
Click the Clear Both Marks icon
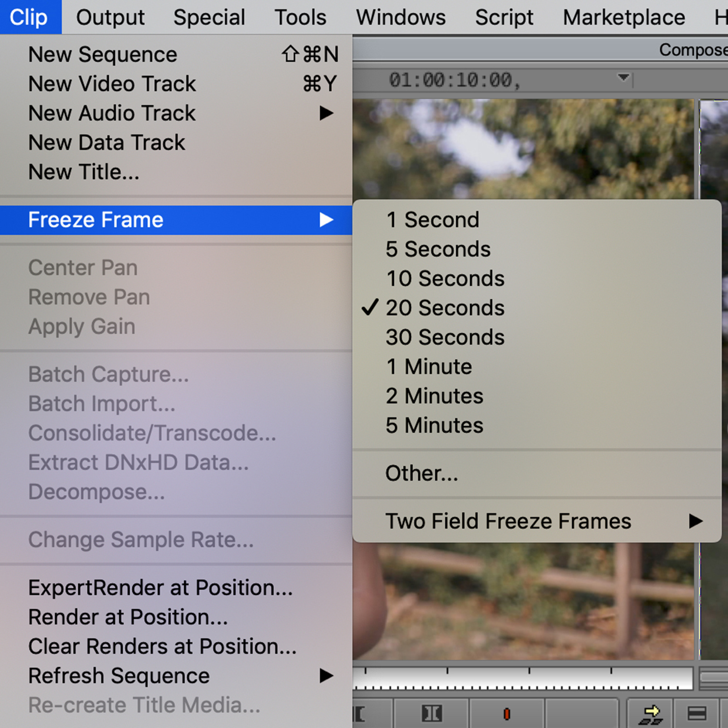pyautogui.click(x=431, y=713)
